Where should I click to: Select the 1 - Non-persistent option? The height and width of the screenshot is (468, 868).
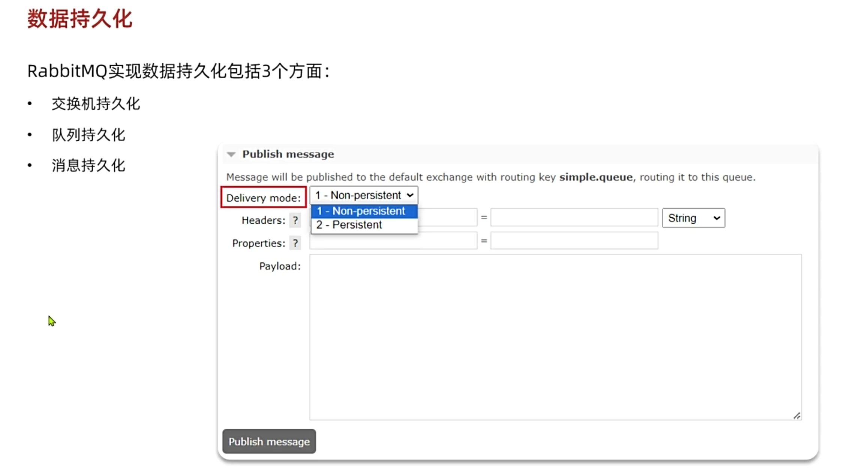pyautogui.click(x=364, y=211)
